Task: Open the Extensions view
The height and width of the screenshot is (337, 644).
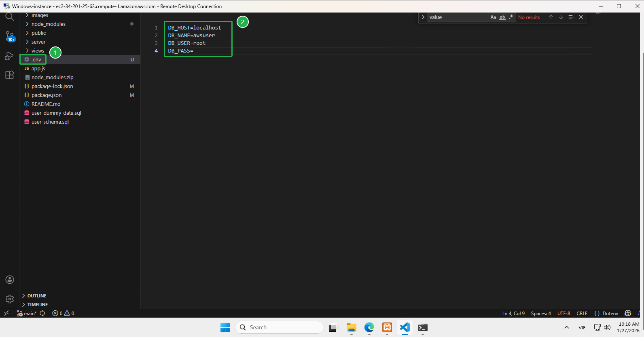Action: [9, 75]
